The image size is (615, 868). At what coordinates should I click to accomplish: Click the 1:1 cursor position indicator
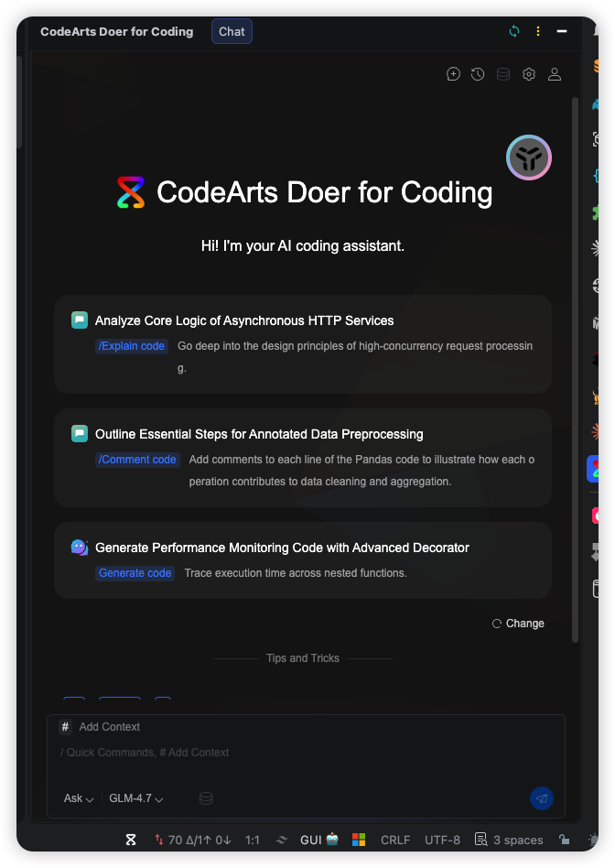tap(253, 841)
